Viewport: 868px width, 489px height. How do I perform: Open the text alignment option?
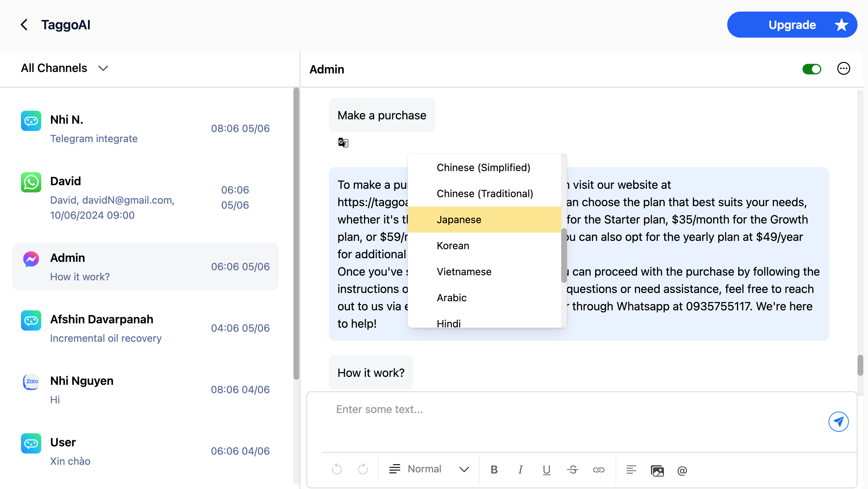pos(631,470)
